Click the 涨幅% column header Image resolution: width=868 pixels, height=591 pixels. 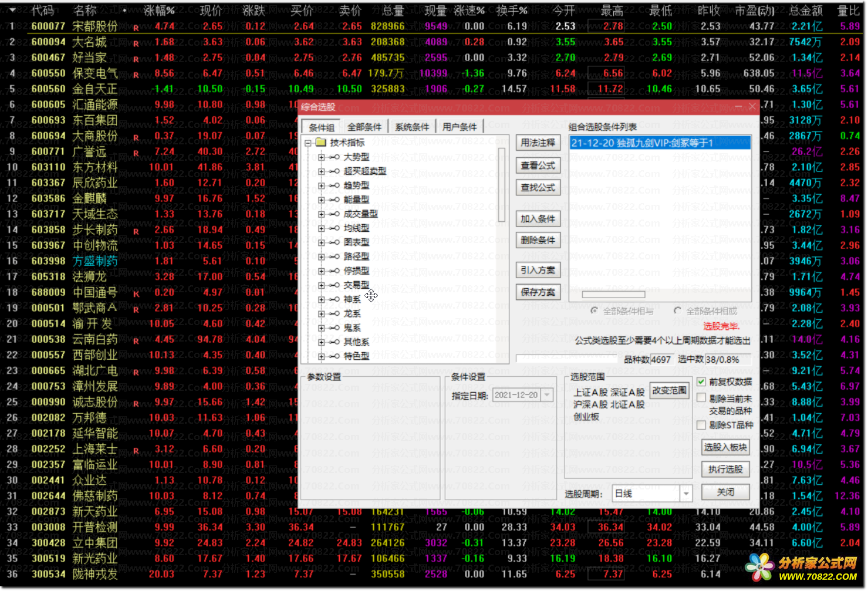159,11
